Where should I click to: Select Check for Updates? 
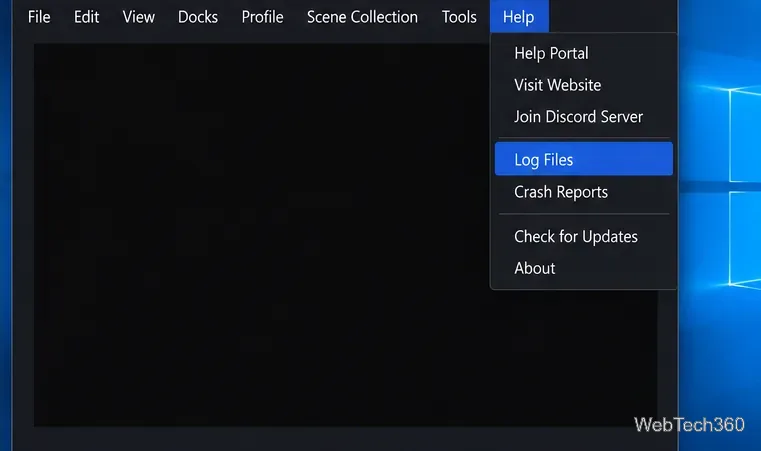(584, 236)
